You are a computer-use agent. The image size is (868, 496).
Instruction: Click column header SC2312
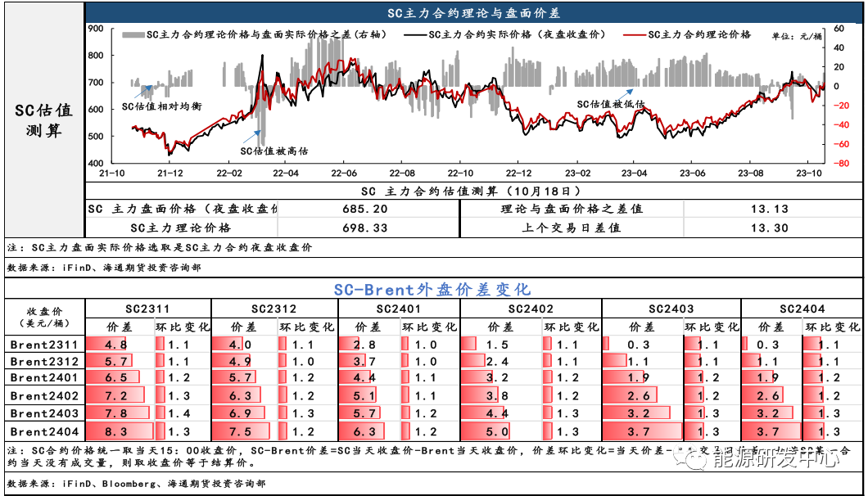click(274, 309)
